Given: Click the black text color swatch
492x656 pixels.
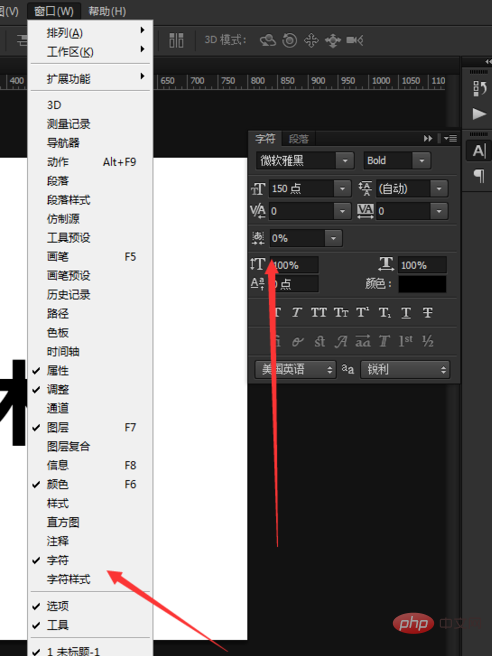Looking at the screenshot, I should (422, 284).
